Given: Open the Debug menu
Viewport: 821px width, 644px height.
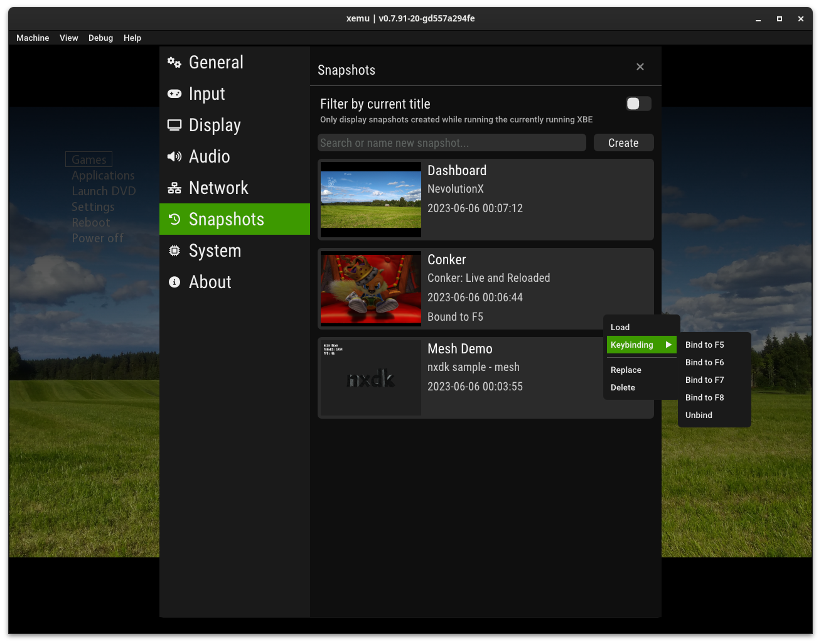Looking at the screenshot, I should coord(100,38).
